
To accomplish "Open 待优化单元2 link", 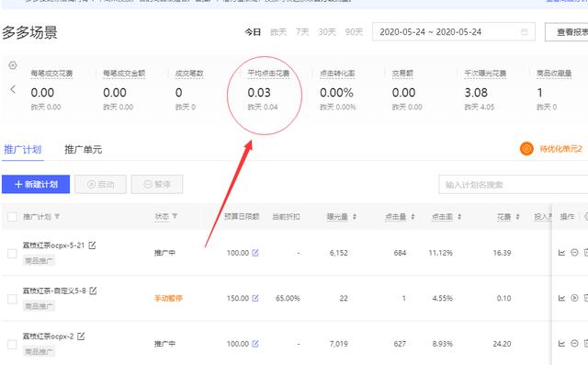I will point(561,149).
